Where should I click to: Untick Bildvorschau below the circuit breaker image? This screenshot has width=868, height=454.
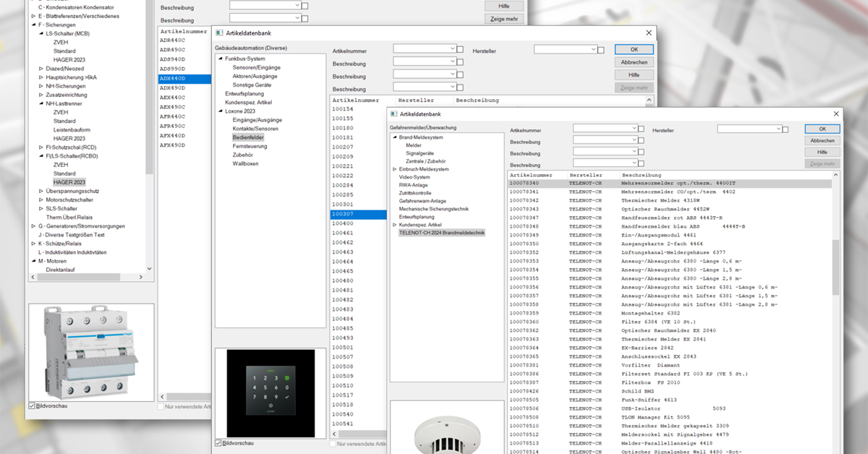tap(32, 406)
